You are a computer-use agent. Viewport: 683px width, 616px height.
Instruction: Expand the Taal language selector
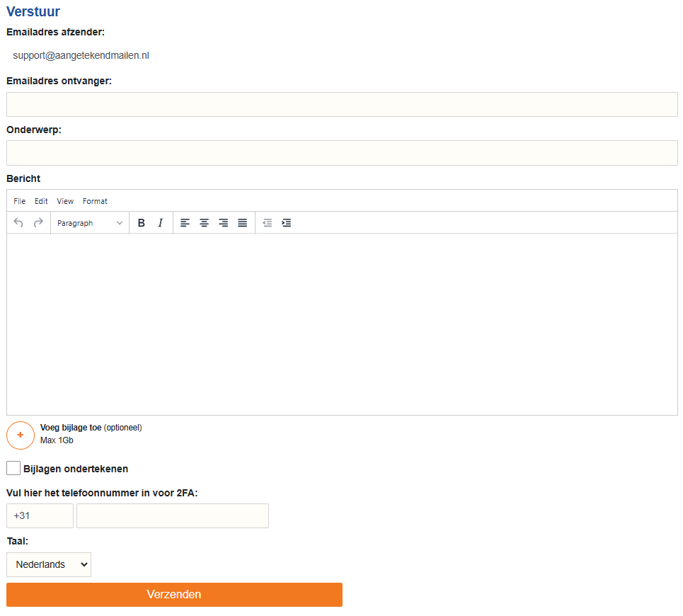pyautogui.click(x=49, y=564)
